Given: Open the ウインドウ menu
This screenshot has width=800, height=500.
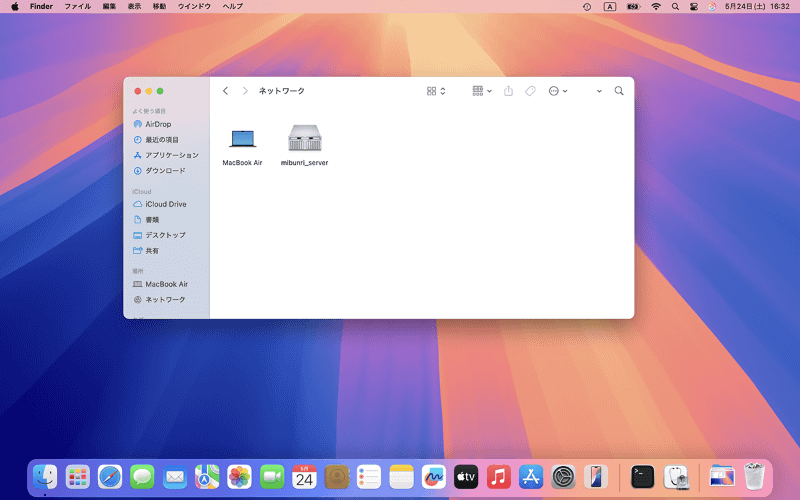Looking at the screenshot, I should click(x=194, y=7).
